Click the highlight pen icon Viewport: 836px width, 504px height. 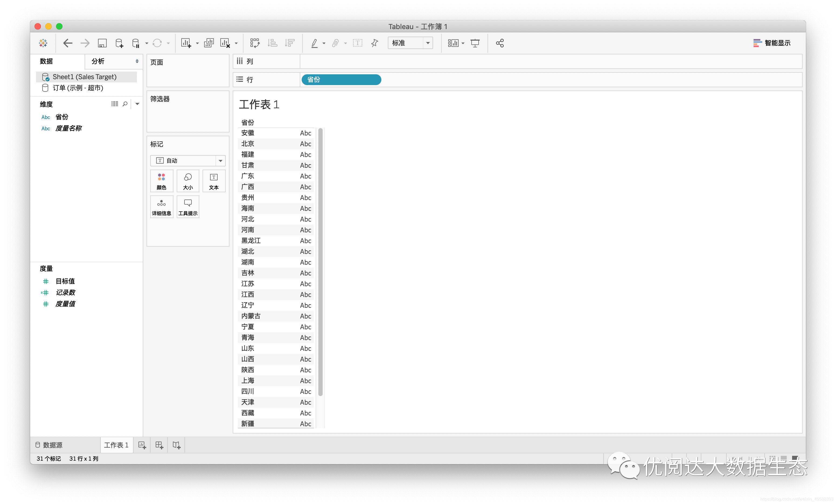[315, 43]
